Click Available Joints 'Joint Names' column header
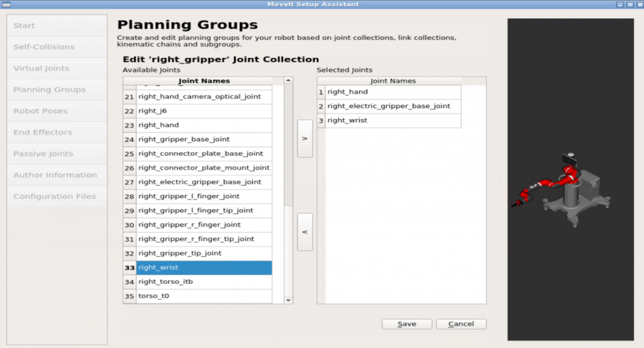644x348 pixels. click(x=204, y=81)
